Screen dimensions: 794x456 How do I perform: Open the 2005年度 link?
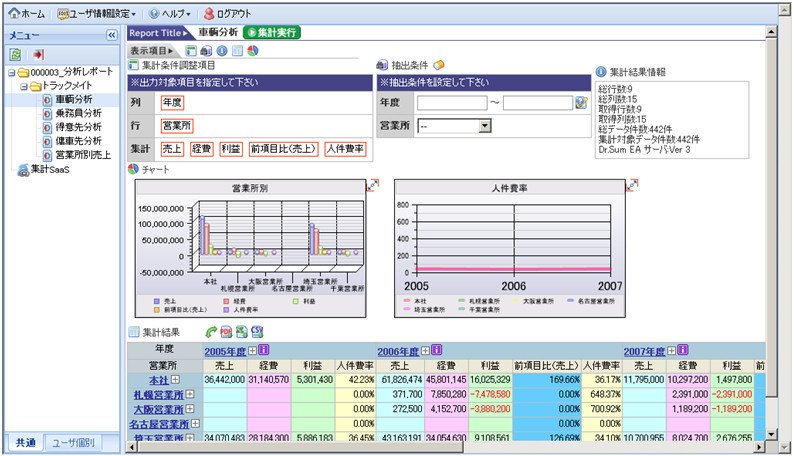225,351
